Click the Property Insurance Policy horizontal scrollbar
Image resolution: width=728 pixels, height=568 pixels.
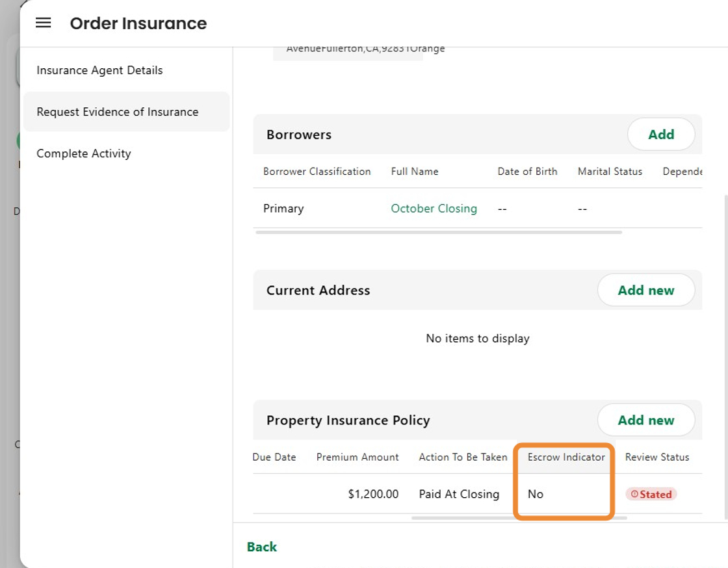pyautogui.click(x=519, y=518)
